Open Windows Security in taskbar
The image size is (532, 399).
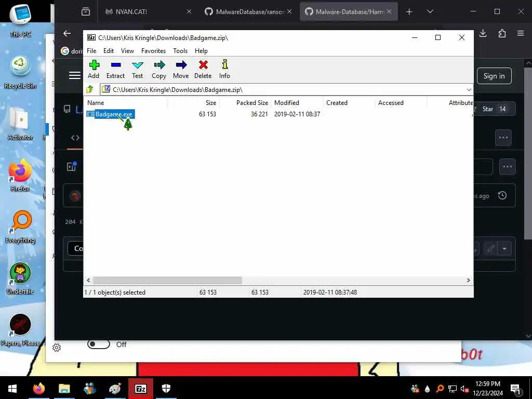tap(166, 389)
